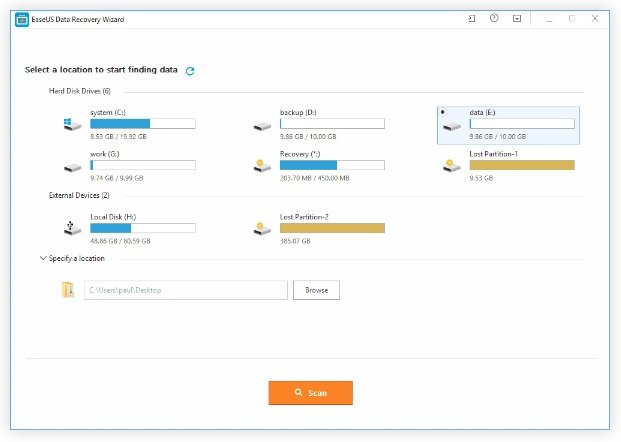Click the '8.53 GB / 19.92 GB' size text
The height and width of the screenshot is (442, 621).
[118, 137]
